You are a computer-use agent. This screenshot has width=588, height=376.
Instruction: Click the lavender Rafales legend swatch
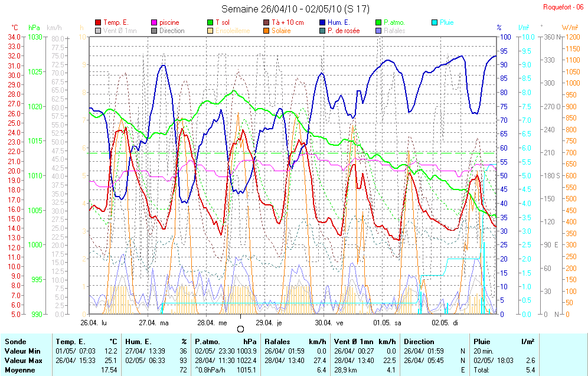click(378, 31)
